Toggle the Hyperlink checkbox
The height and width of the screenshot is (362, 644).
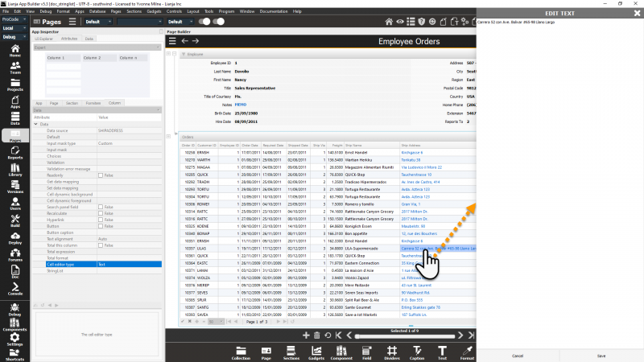[x=100, y=220]
